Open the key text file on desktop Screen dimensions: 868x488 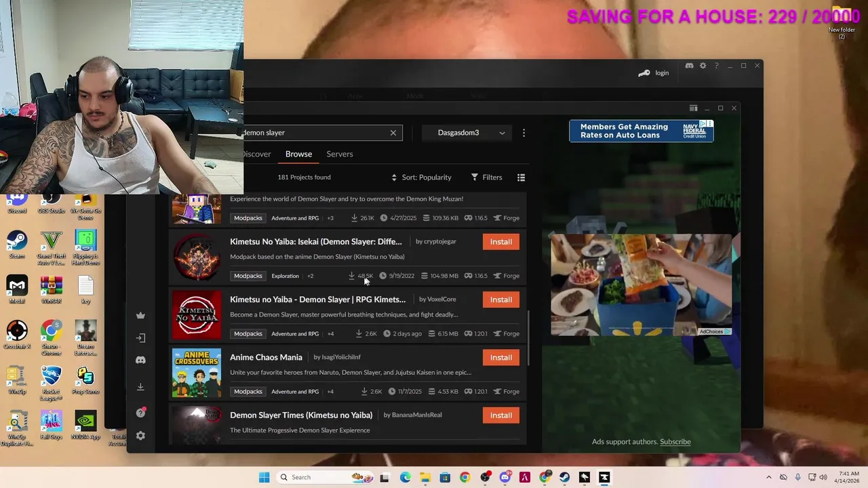click(x=85, y=290)
